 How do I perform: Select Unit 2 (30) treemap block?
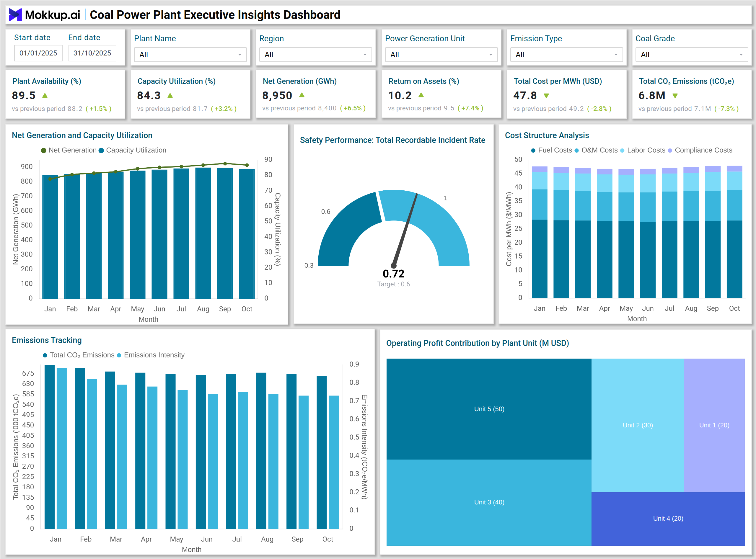638,425
